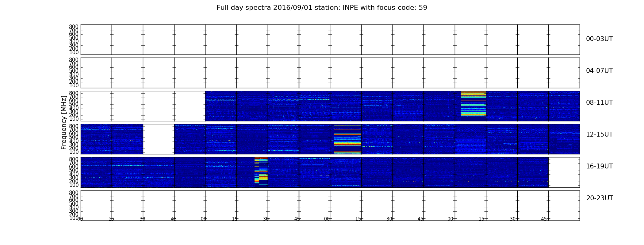Click the 800 tick label of the 20-23UT panel

pyautogui.click(x=74, y=193)
